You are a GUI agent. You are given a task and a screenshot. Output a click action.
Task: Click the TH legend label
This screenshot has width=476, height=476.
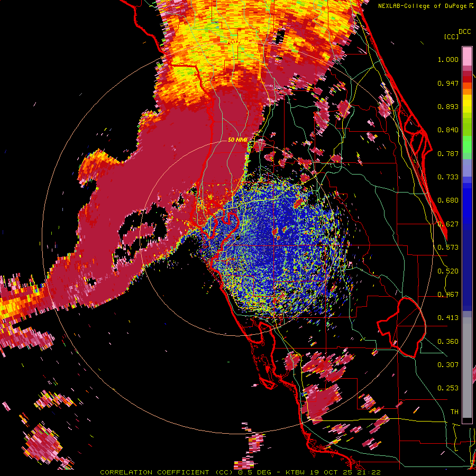point(454,412)
